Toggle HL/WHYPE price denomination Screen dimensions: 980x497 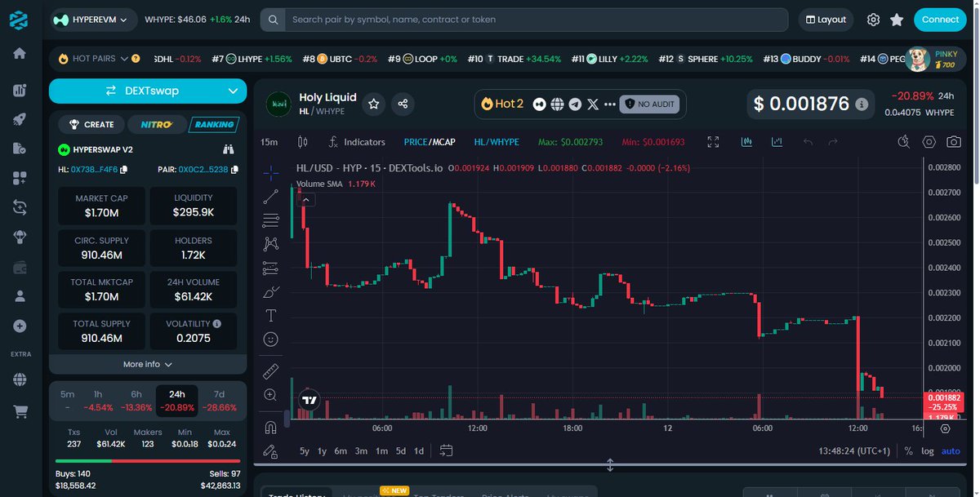(x=497, y=142)
